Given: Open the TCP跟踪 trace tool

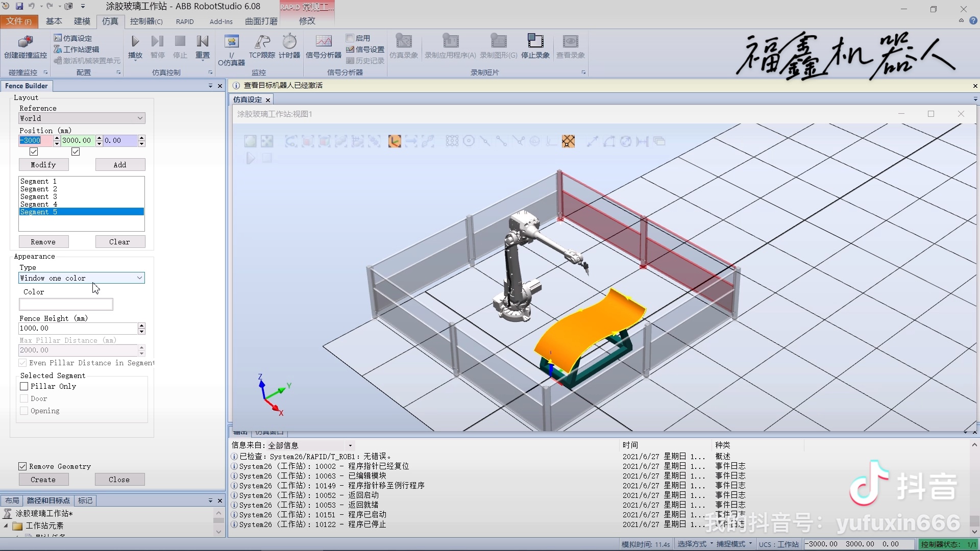Looking at the screenshot, I should [262, 47].
